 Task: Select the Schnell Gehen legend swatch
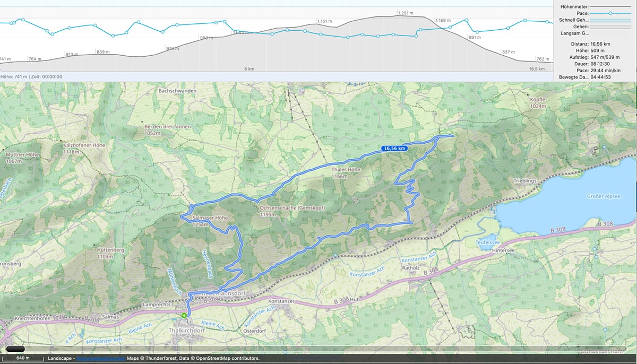[x=609, y=20]
